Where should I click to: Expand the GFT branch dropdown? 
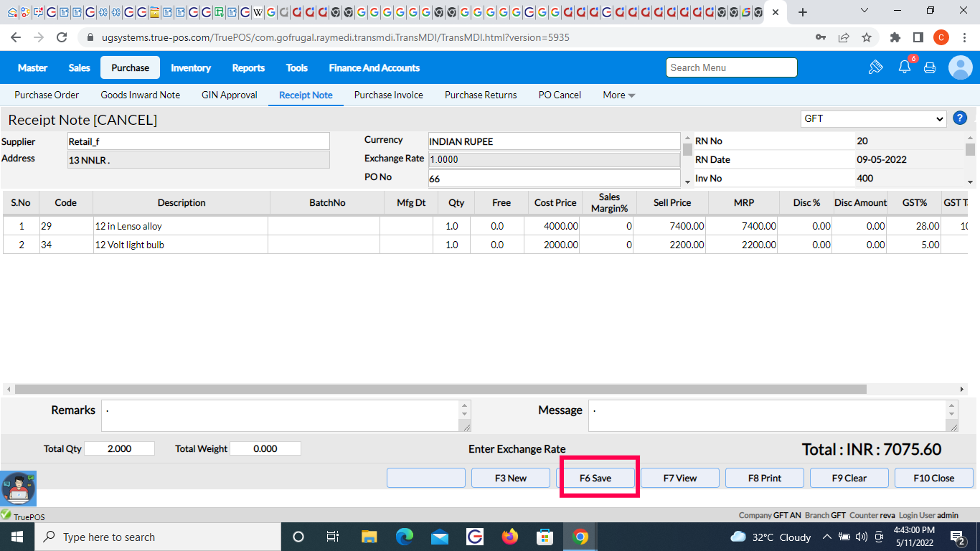pyautogui.click(x=874, y=119)
